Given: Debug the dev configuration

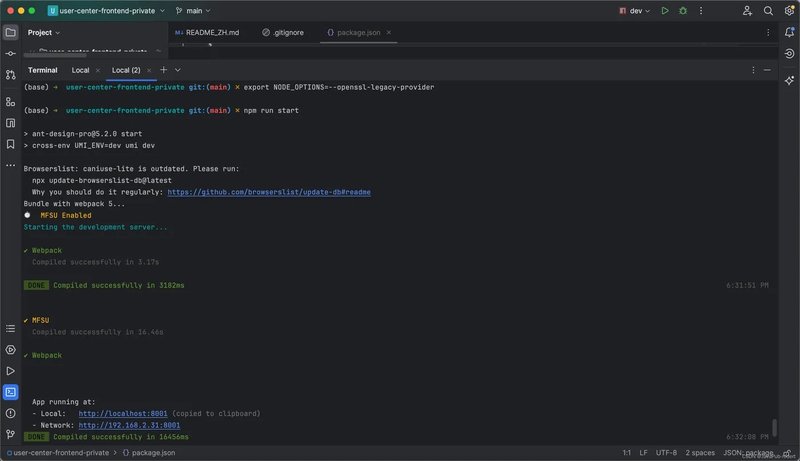Looking at the screenshot, I should [683, 11].
